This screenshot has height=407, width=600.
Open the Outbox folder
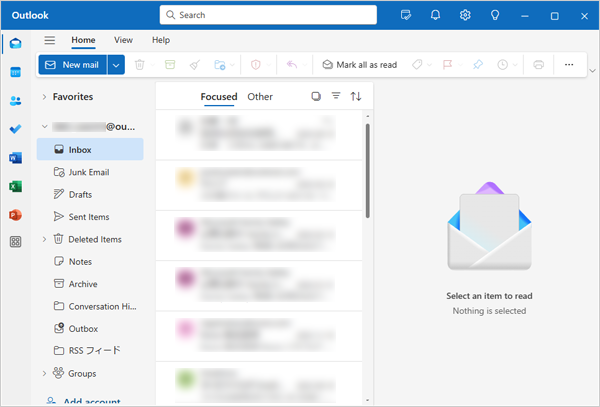(90, 329)
